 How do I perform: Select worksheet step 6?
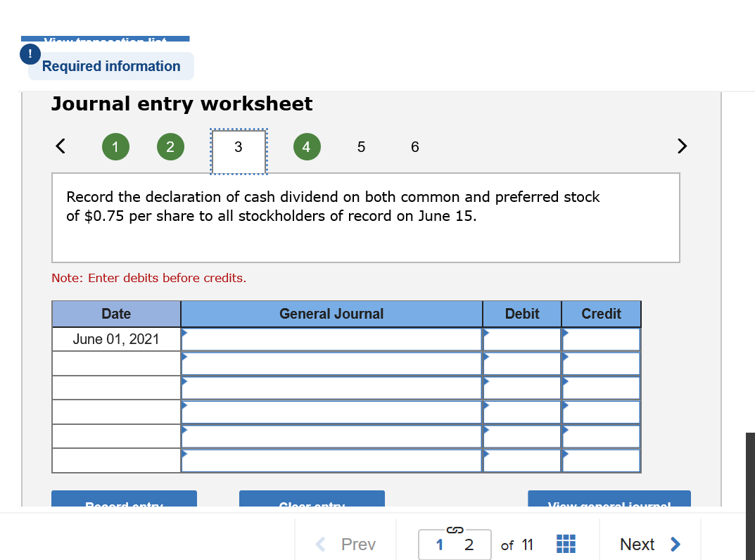(414, 146)
